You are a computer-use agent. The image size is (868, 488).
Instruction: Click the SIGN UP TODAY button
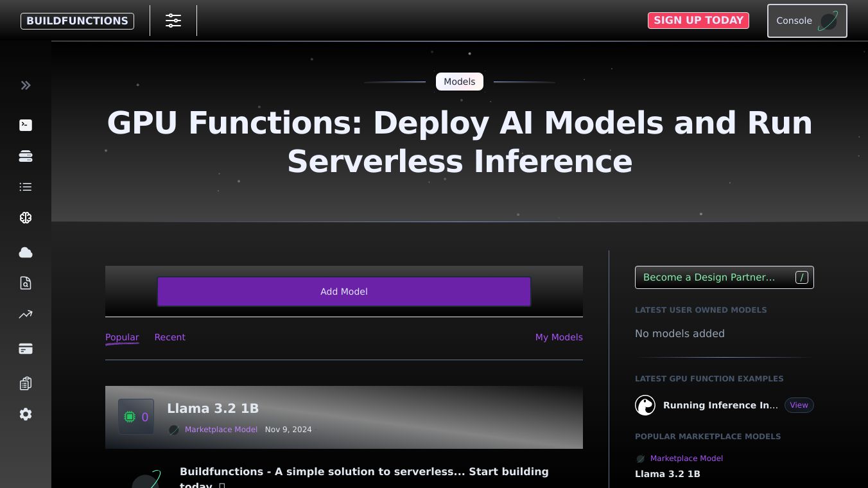click(x=699, y=21)
